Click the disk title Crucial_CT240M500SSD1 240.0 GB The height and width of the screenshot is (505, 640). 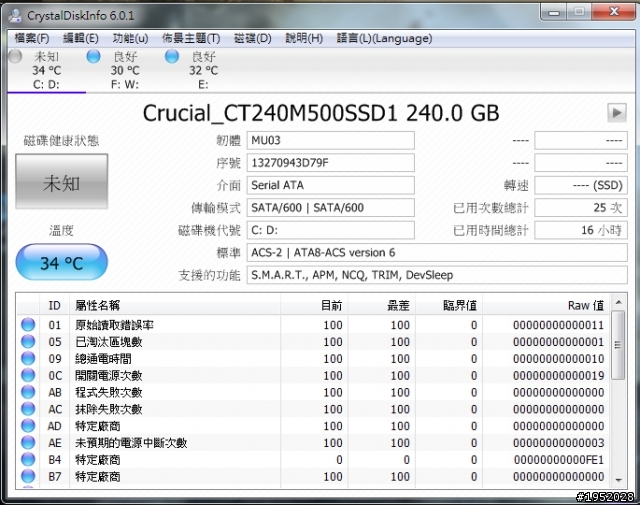[321, 113]
